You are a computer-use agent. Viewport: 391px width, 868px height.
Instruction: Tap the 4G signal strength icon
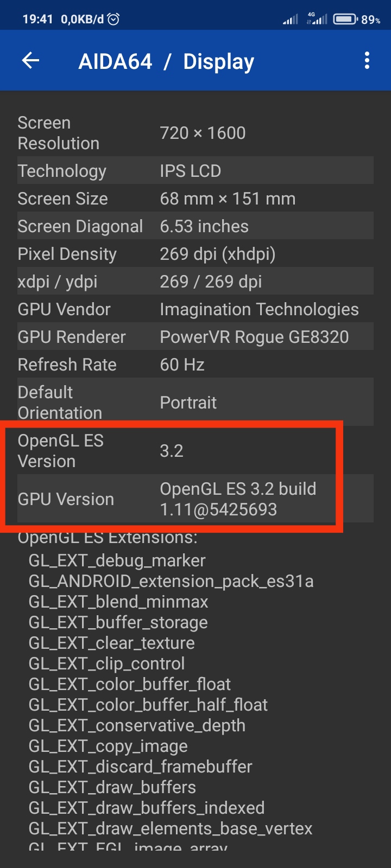[317, 19]
